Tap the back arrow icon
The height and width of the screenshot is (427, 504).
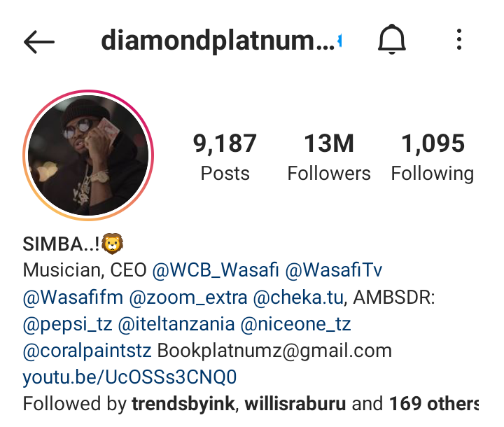[39, 42]
